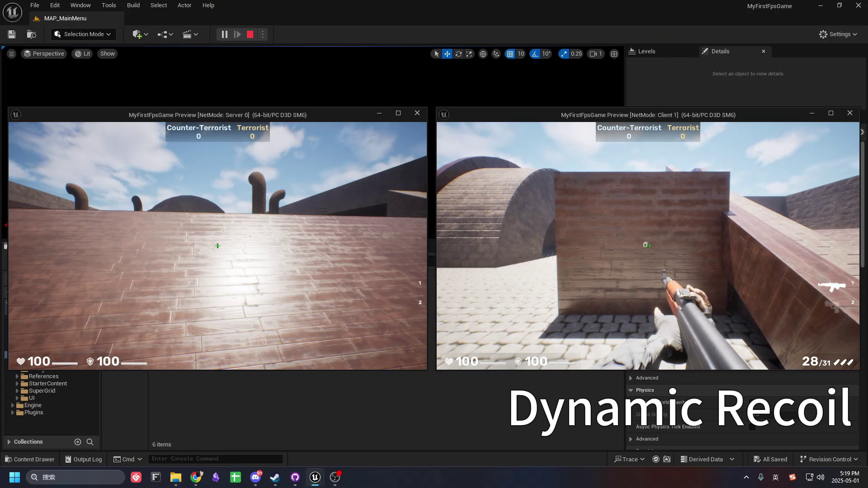Toggle scale snapping

point(563,54)
